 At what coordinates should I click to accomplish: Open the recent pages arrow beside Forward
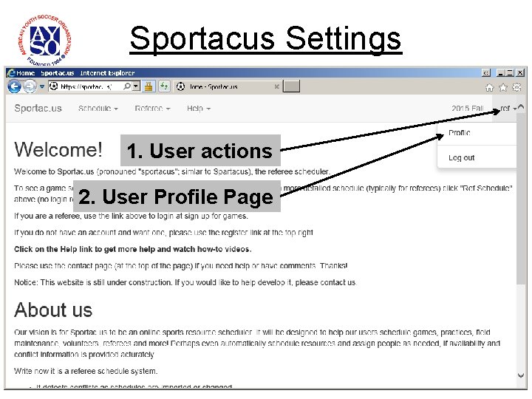tap(42, 87)
